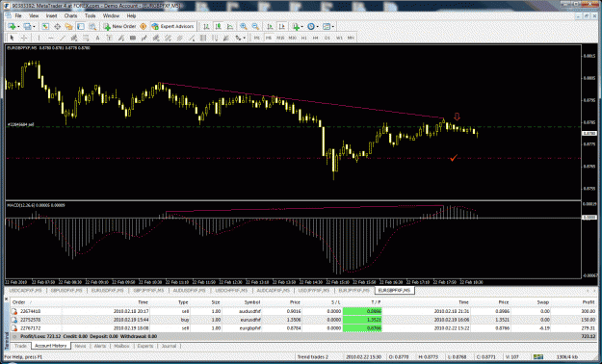Switch chart to candlesticks mode
The height and width of the screenshot is (364, 602).
[x=218, y=27]
